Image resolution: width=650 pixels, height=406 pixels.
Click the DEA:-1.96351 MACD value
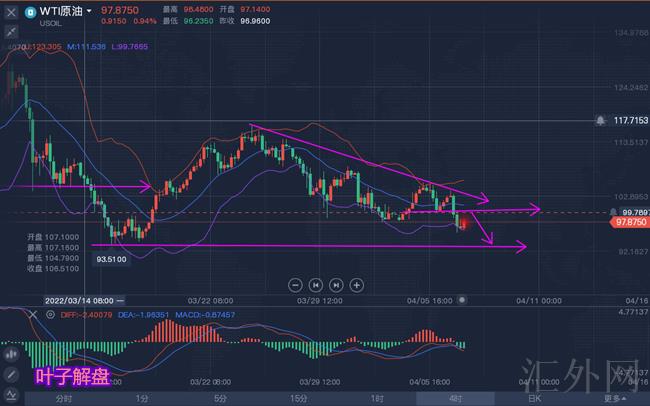click(143, 315)
